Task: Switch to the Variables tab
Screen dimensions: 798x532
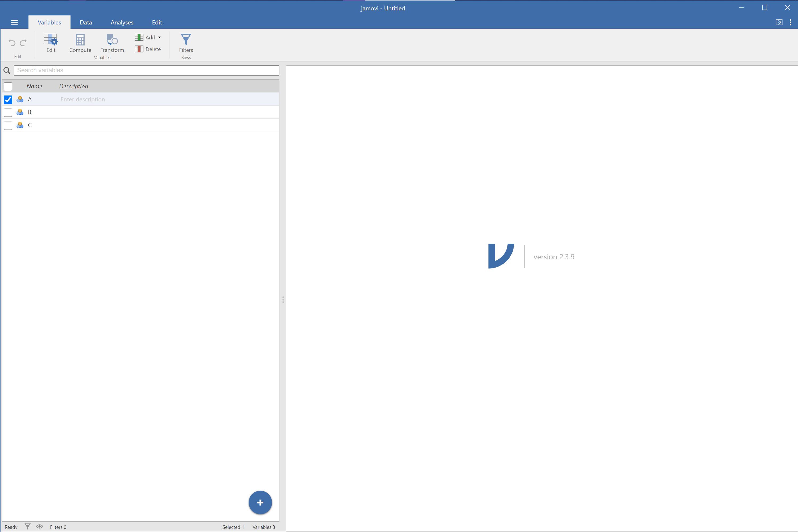Action: coord(49,22)
